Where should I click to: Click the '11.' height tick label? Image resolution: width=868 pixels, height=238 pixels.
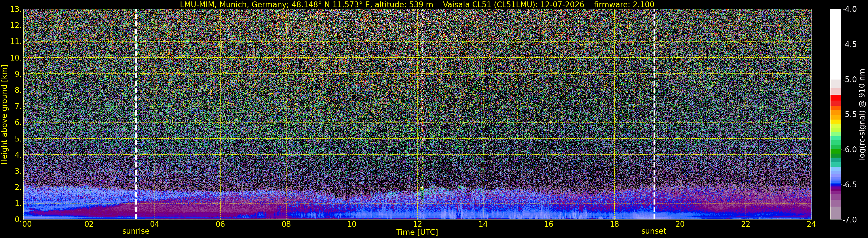tap(16, 41)
